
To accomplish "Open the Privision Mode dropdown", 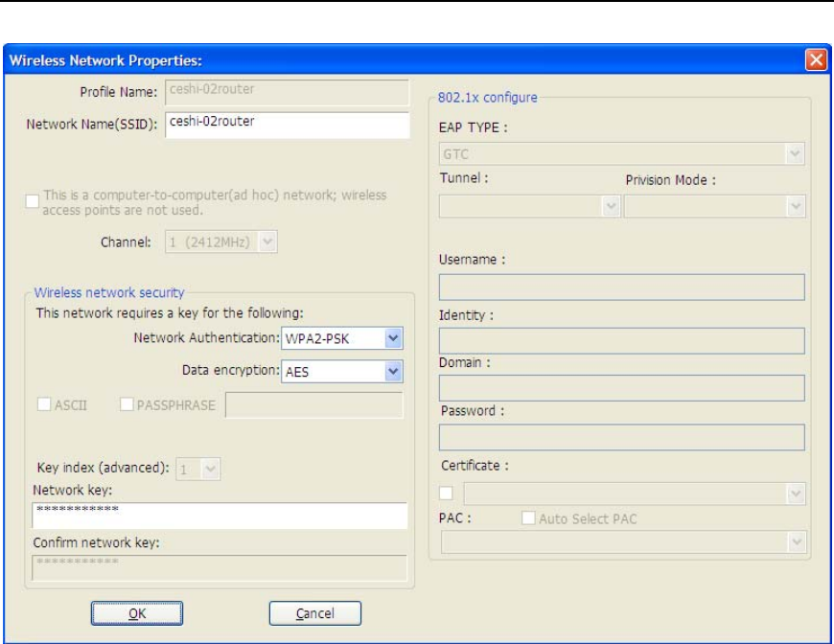I will pyautogui.click(x=794, y=206).
